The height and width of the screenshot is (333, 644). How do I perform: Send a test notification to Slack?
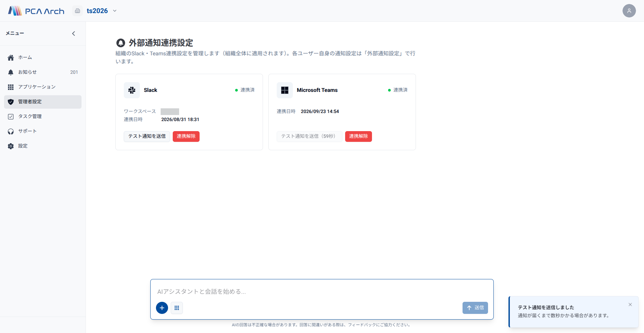[x=147, y=136]
